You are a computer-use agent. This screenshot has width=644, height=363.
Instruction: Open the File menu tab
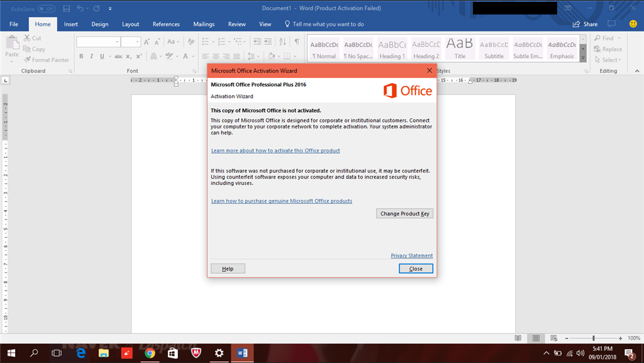pos(14,24)
